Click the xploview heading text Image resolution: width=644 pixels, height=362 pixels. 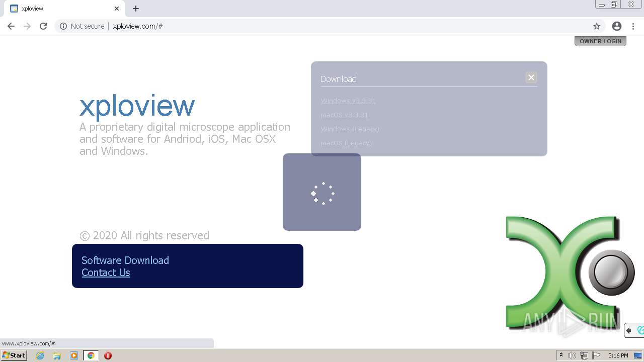(x=137, y=106)
